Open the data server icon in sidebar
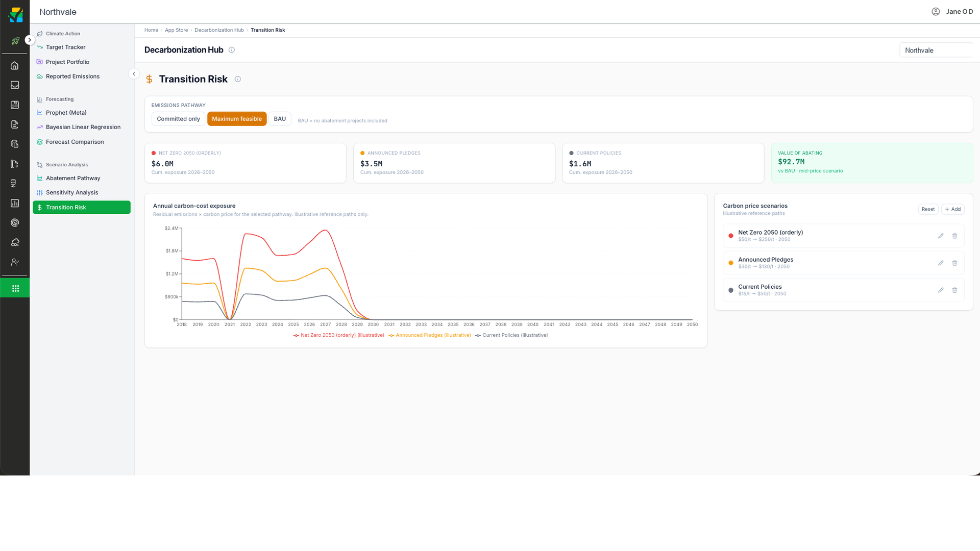Image resolution: width=980 pixels, height=551 pixels. [15, 183]
